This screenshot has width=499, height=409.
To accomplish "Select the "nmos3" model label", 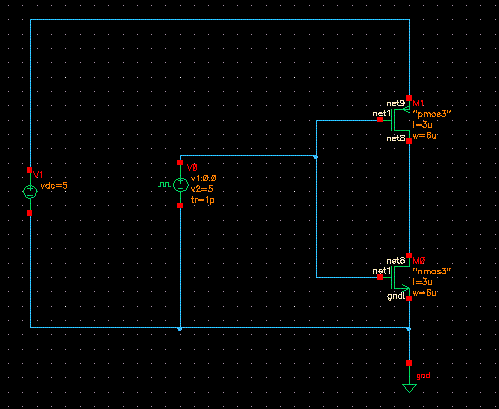I will (432, 271).
